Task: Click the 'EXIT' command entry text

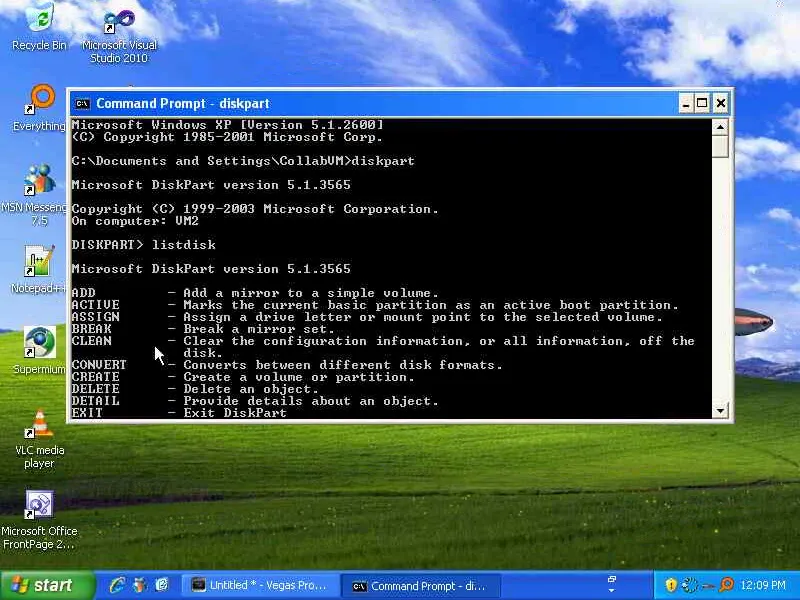Action: (87, 413)
